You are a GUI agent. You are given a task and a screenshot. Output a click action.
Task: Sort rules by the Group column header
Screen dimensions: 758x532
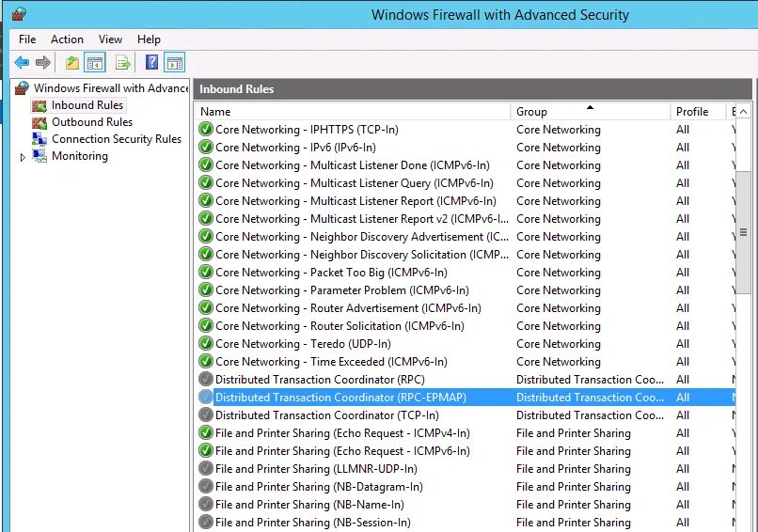point(591,112)
